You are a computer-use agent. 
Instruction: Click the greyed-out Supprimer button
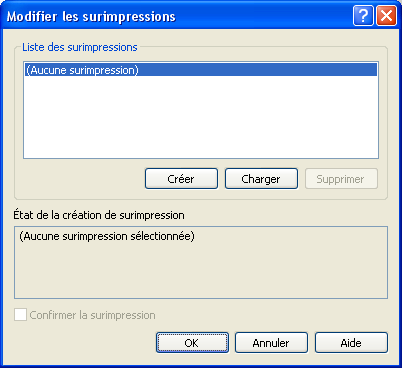pyautogui.click(x=341, y=179)
